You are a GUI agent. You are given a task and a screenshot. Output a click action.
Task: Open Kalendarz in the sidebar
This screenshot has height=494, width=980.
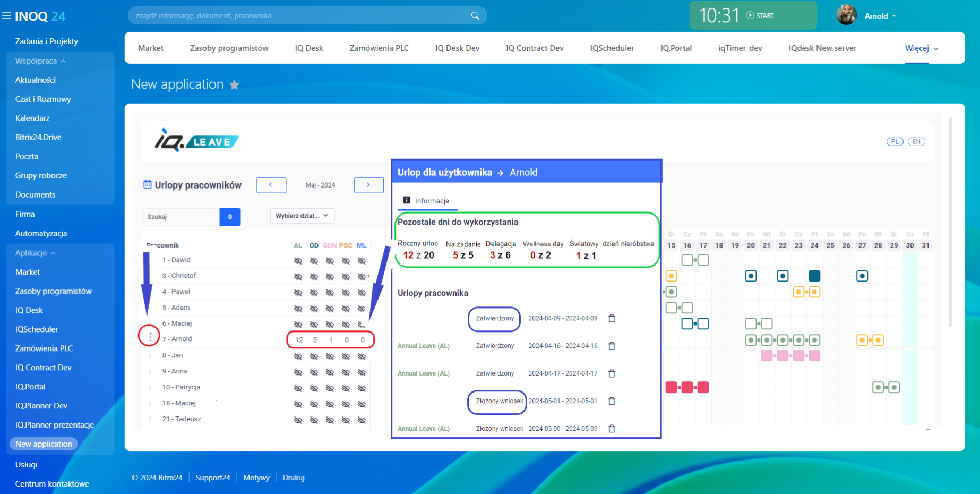tap(32, 118)
